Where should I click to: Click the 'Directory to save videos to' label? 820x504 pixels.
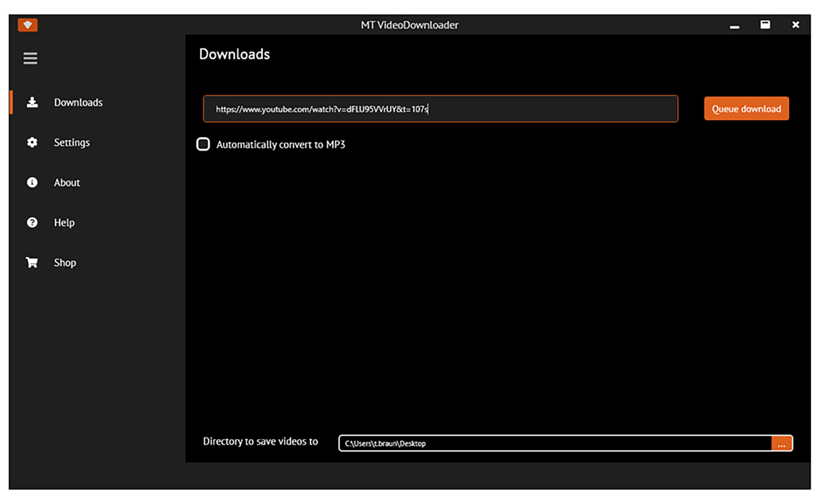tap(260, 441)
